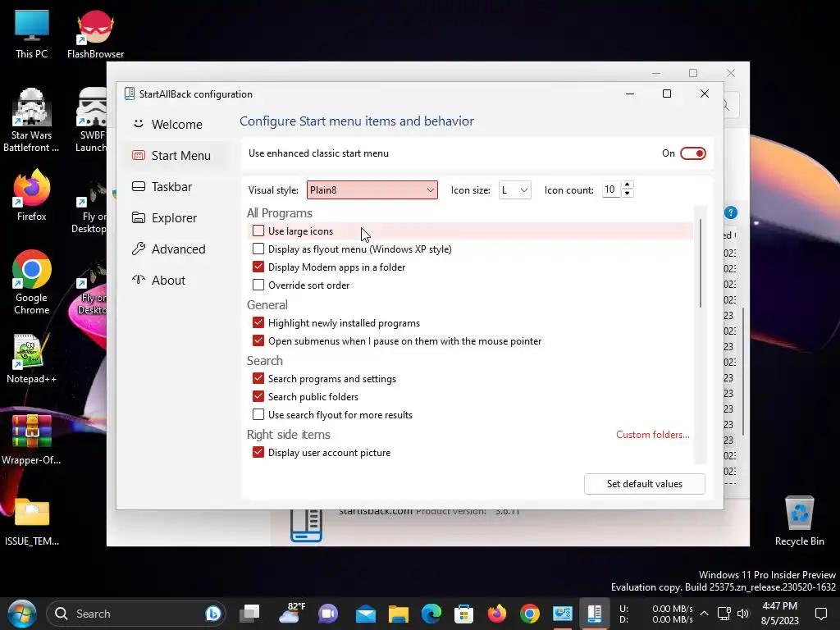Launch Microsoft Edge from taskbar
Image resolution: width=840 pixels, height=630 pixels.
[431, 614]
